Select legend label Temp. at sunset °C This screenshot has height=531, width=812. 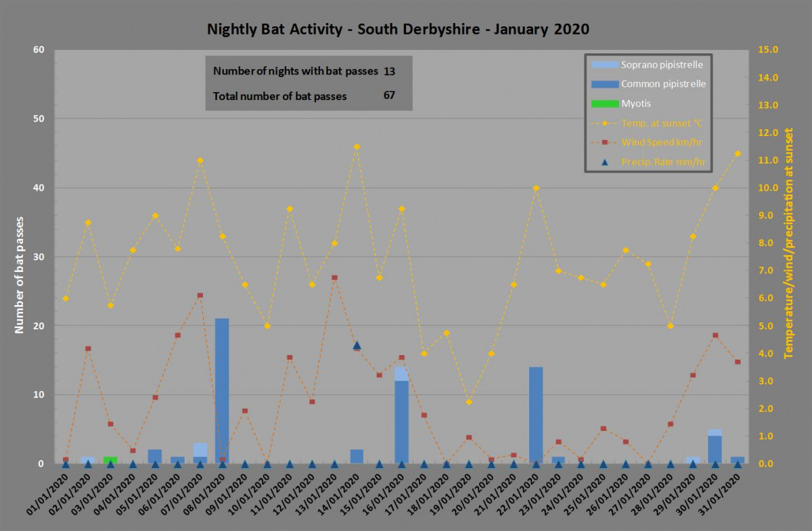(x=662, y=123)
